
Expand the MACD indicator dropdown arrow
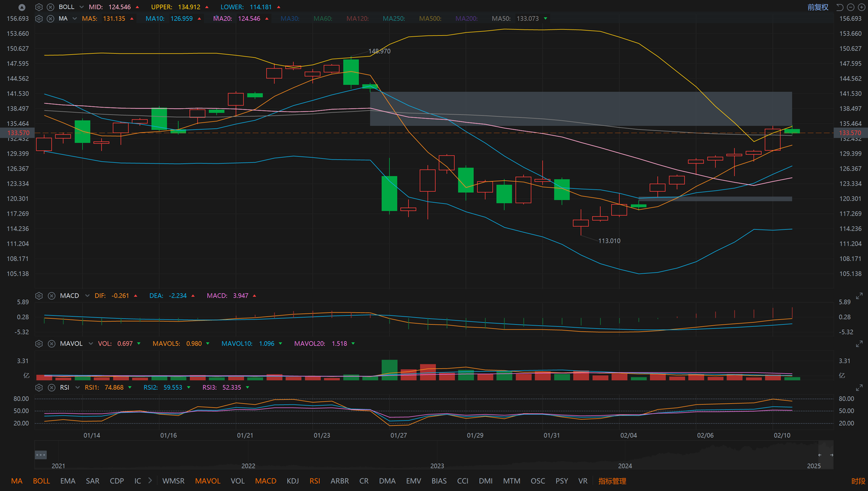[x=87, y=296]
